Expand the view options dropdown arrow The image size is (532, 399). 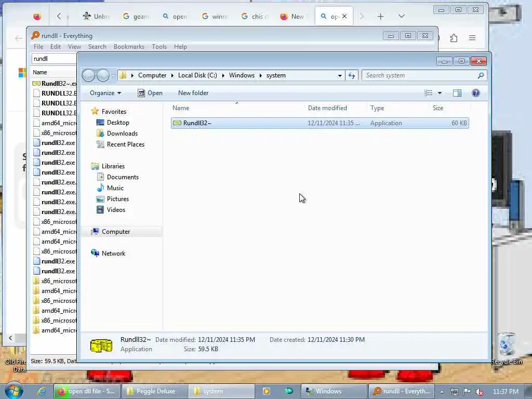(x=440, y=93)
